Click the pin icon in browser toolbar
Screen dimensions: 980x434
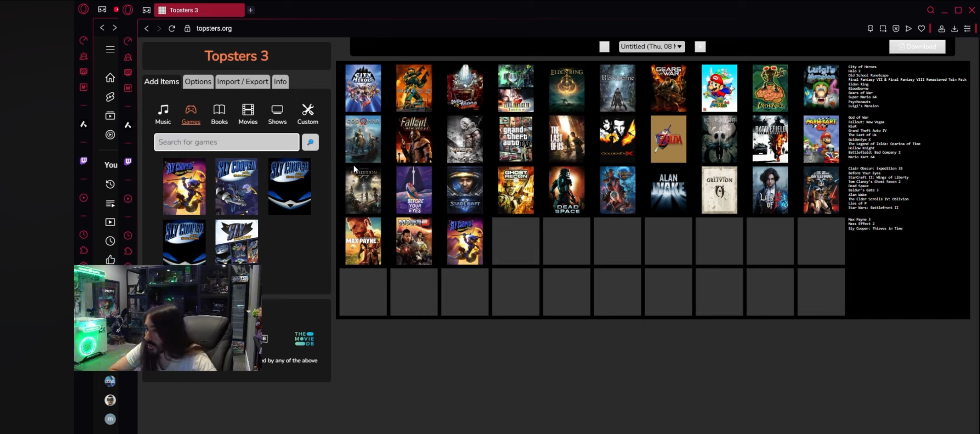870,28
